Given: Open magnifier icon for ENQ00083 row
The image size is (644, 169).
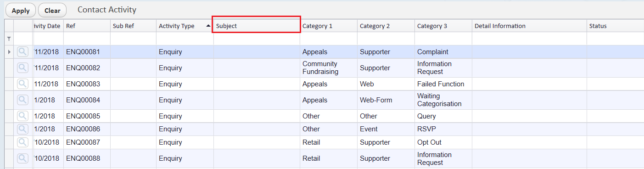Looking at the screenshot, I should (22, 84).
